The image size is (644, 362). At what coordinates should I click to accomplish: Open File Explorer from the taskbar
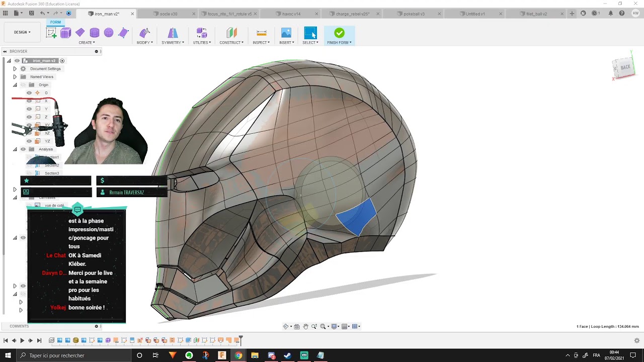(255, 355)
